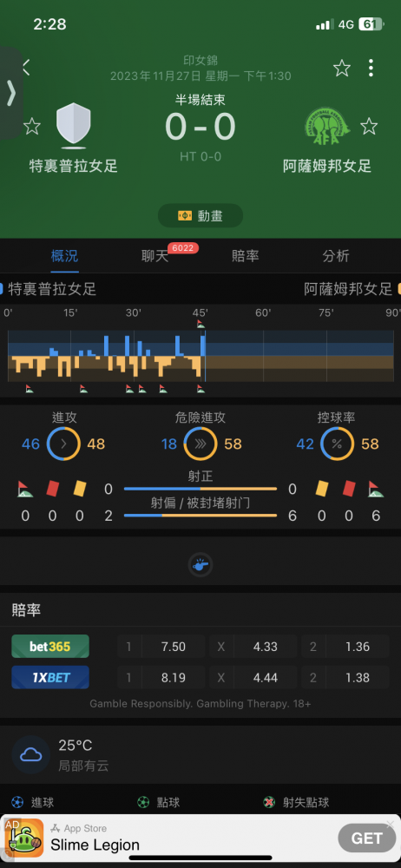Open the 動畫 live animation button
401x868 pixels.
(x=200, y=216)
